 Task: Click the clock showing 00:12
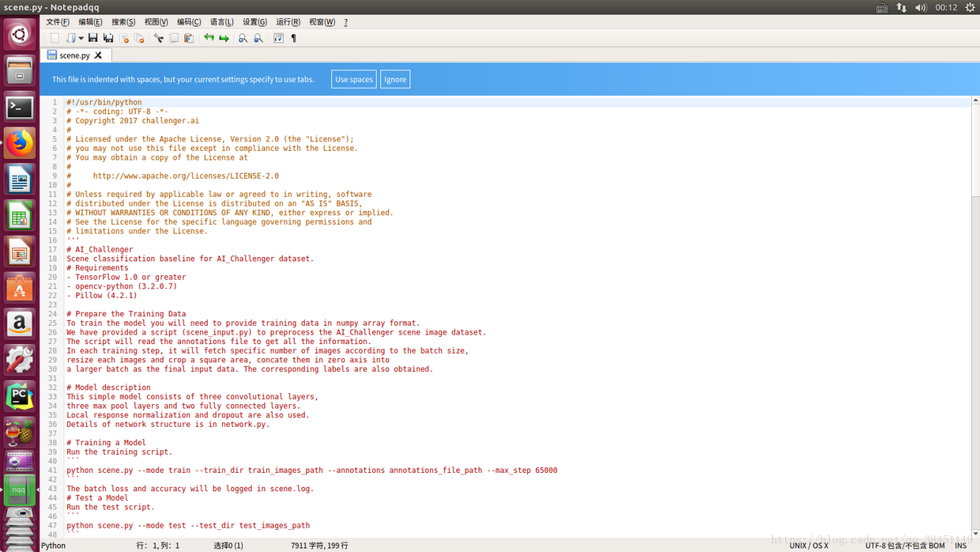point(946,7)
